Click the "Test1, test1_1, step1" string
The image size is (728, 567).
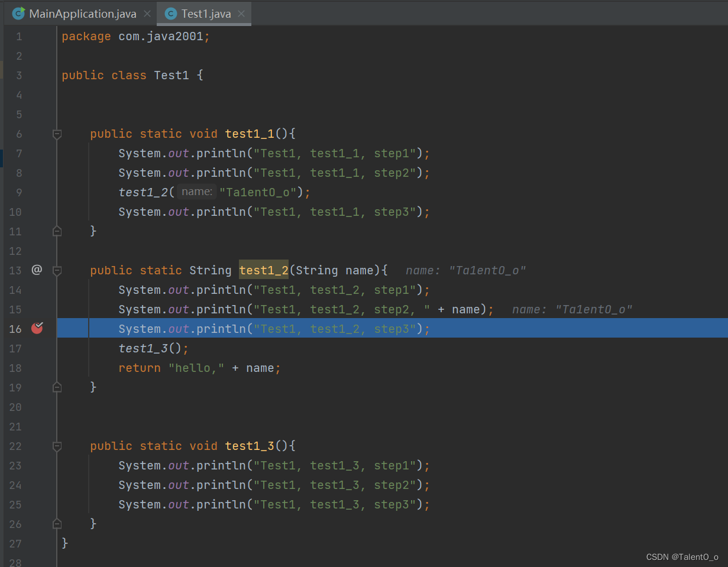(x=335, y=153)
